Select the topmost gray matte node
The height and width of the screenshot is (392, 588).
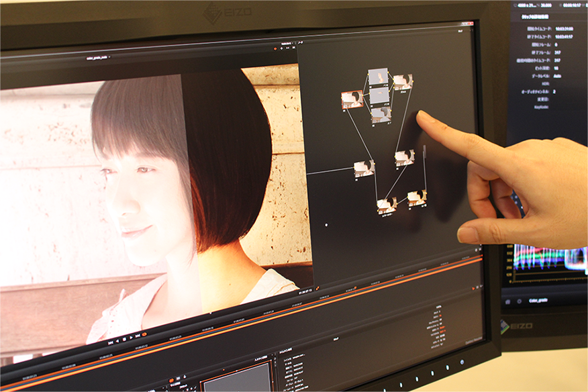tap(378, 77)
